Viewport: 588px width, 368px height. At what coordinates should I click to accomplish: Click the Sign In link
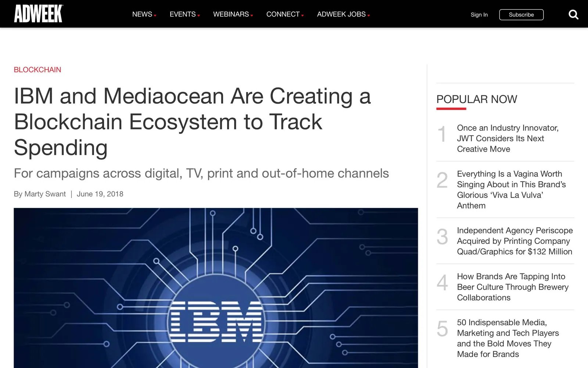tap(479, 15)
